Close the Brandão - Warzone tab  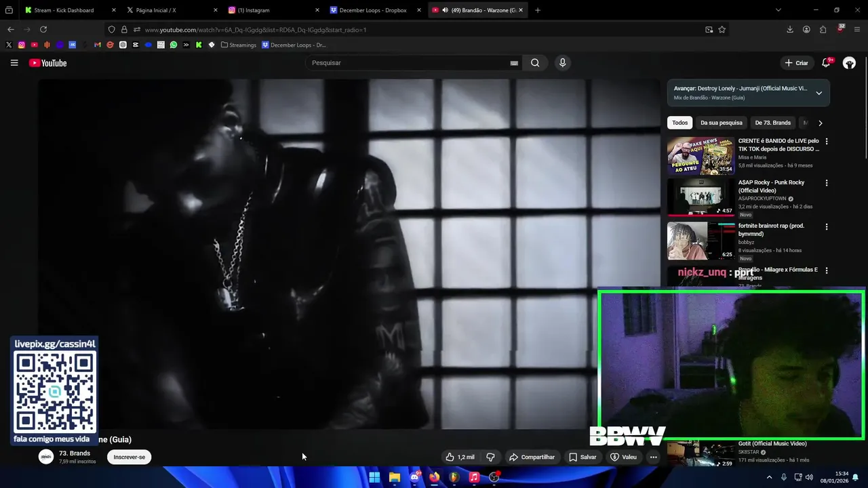(521, 10)
